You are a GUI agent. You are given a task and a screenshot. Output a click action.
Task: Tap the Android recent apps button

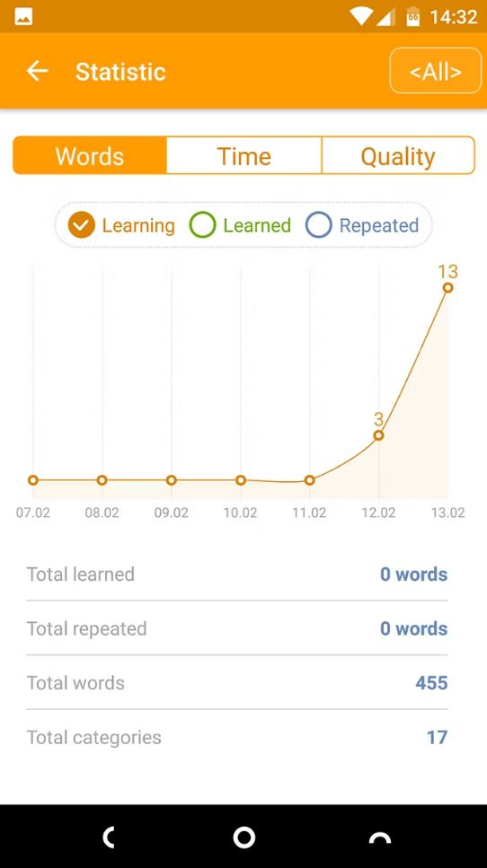coord(379,838)
